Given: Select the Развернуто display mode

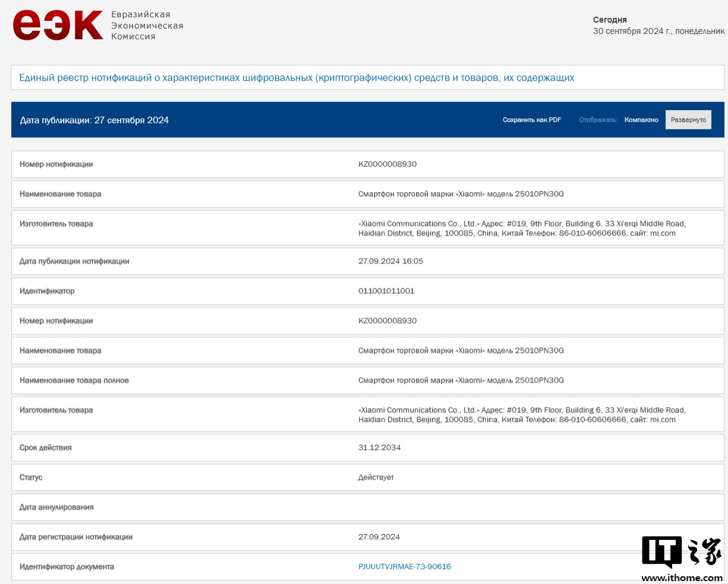Looking at the screenshot, I should point(688,120).
